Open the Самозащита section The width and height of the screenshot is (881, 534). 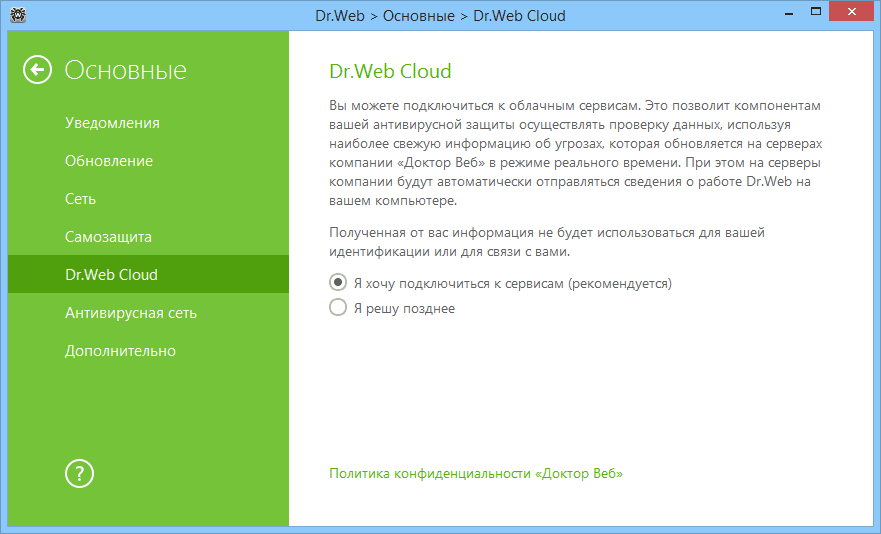108,237
